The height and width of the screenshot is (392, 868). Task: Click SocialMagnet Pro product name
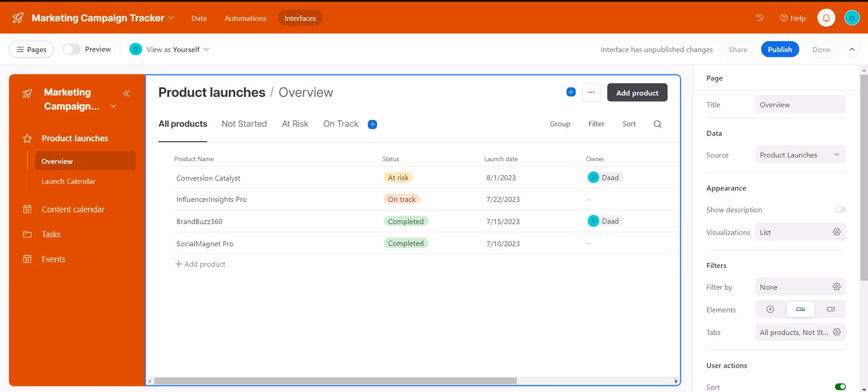pyautogui.click(x=205, y=244)
